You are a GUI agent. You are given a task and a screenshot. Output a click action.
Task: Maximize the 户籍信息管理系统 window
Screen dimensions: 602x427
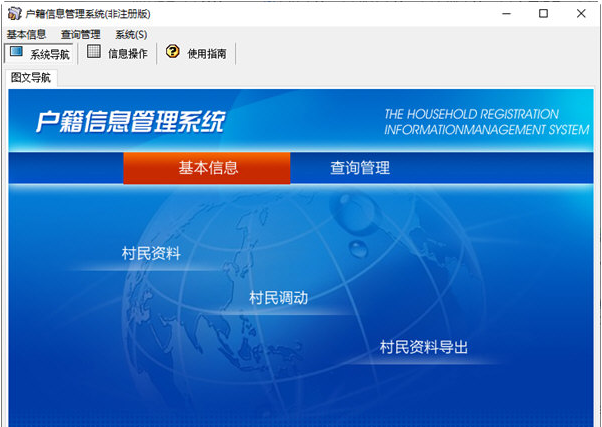pos(543,13)
